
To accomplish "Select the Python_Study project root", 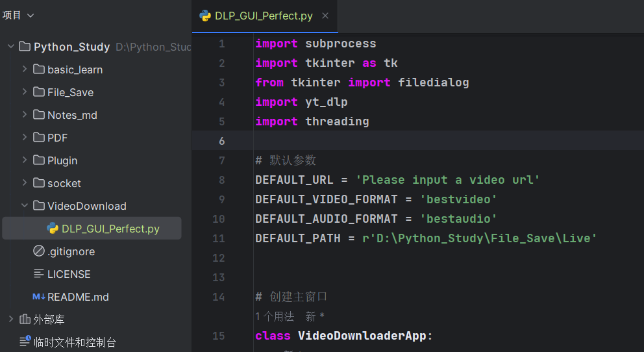I will 71,47.
